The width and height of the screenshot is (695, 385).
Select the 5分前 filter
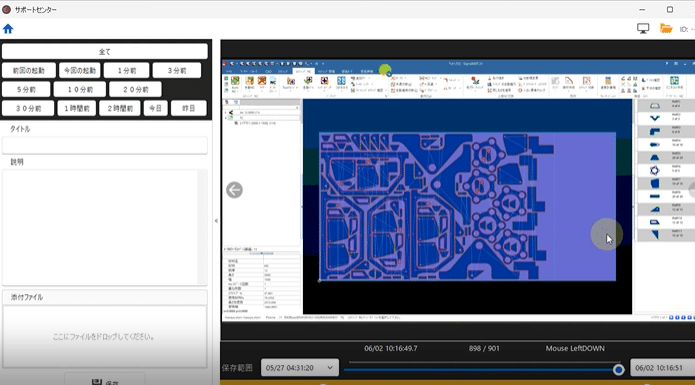(x=26, y=89)
